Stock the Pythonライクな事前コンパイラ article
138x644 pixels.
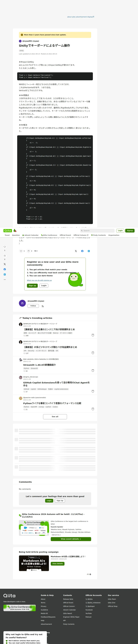coord(93,409)
